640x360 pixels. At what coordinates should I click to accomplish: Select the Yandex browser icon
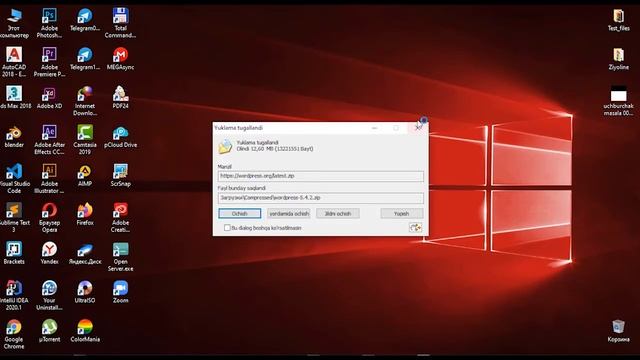coord(49,253)
